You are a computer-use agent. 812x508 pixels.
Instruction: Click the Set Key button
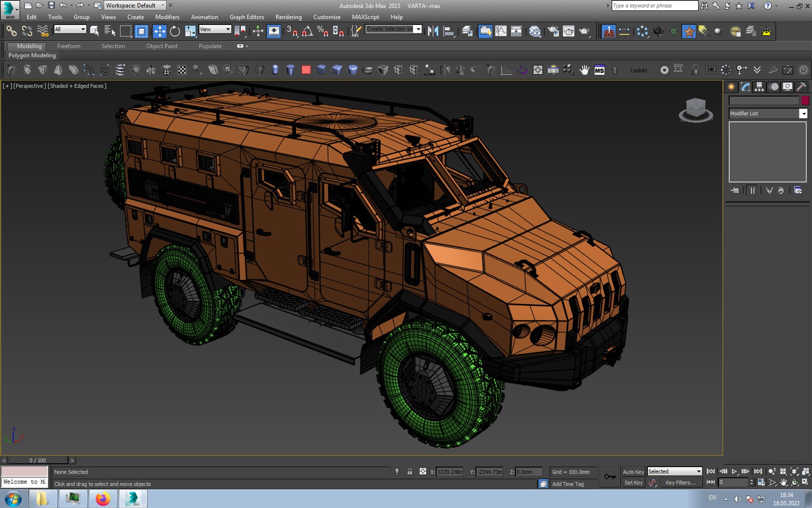tap(633, 483)
